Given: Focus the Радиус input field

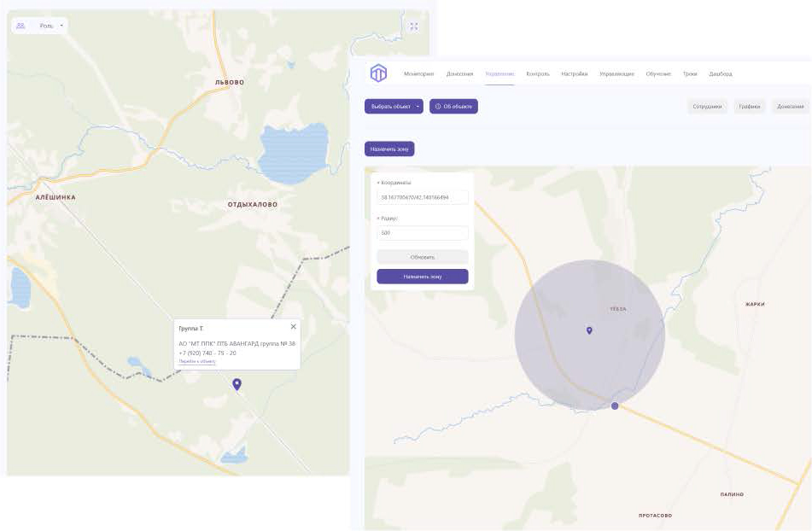Looking at the screenshot, I should 422,233.
